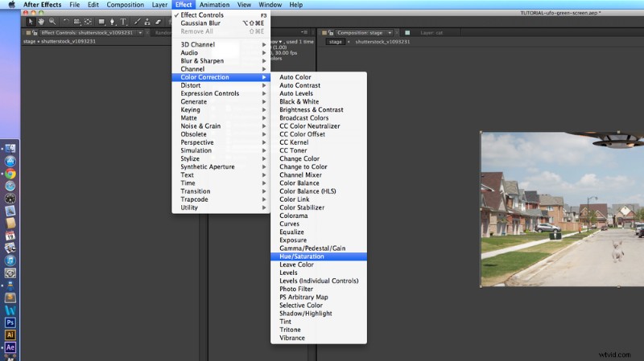
Task: Launch Illustrator from the dock
Action: pyautogui.click(x=10, y=335)
